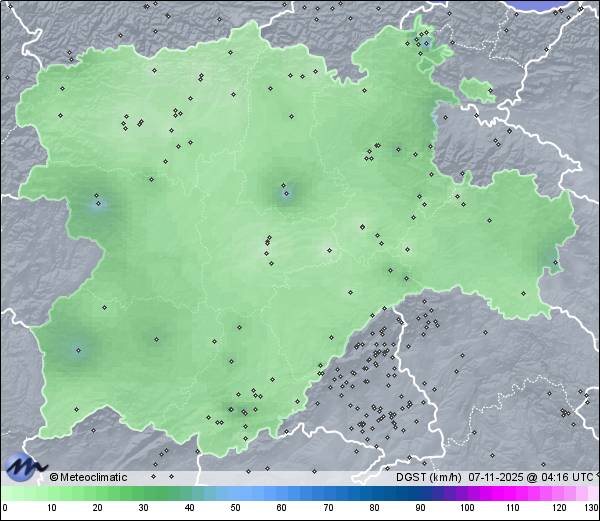The height and width of the screenshot is (521, 600).
Task: Click the 0 value on the scale
Action: coord(4,508)
